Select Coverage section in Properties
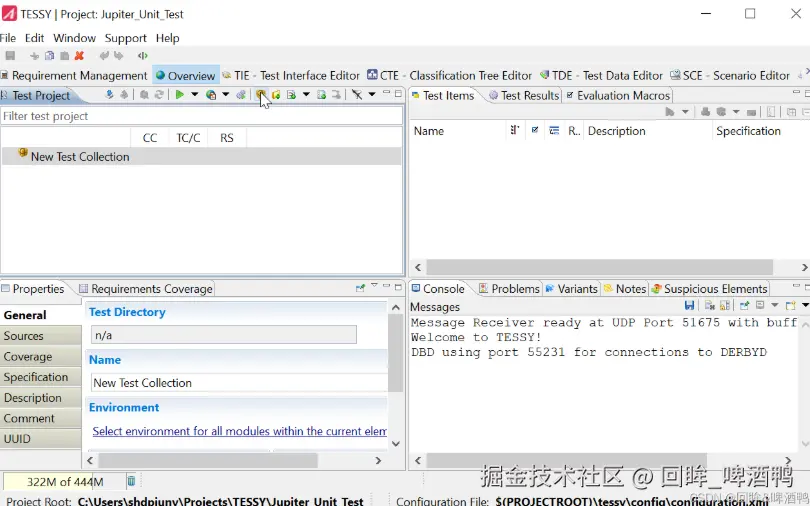 tap(41, 356)
